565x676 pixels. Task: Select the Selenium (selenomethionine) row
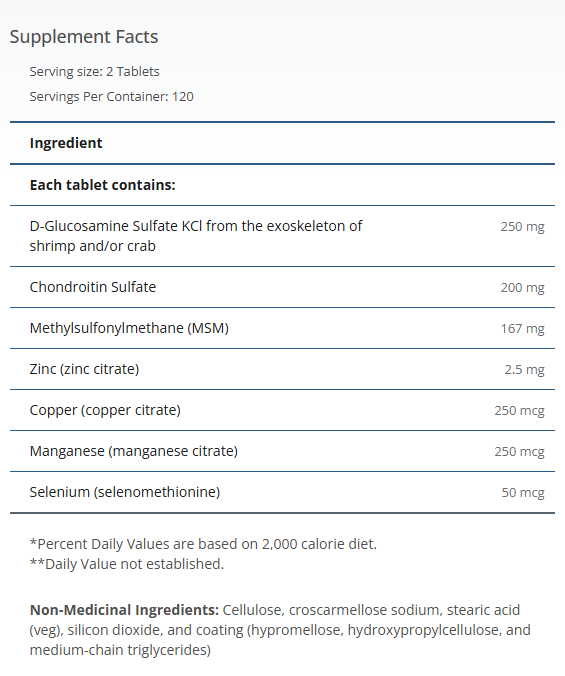[x=282, y=492]
